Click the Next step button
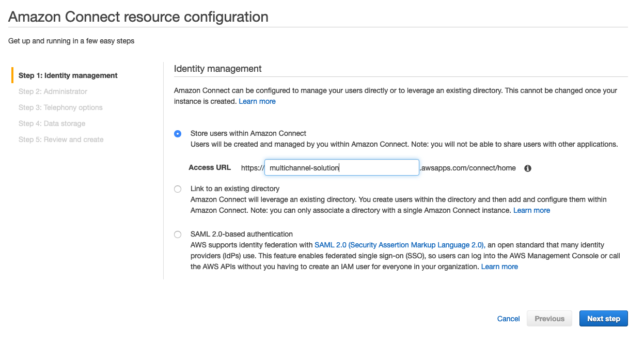Image resolution: width=644 pixels, height=344 pixels. click(x=604, y=319)
